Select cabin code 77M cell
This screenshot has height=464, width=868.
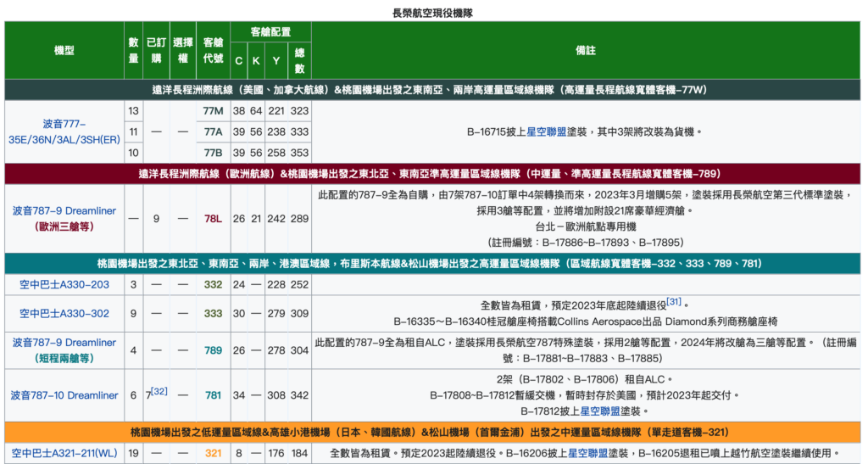click(213, 111)
